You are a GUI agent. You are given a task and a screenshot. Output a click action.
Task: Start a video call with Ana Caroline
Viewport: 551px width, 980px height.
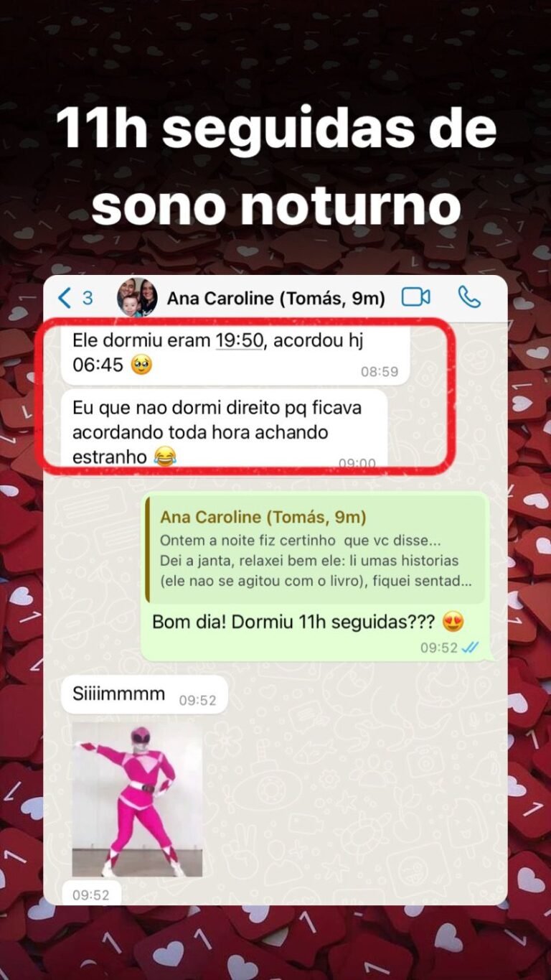(416, 297)
